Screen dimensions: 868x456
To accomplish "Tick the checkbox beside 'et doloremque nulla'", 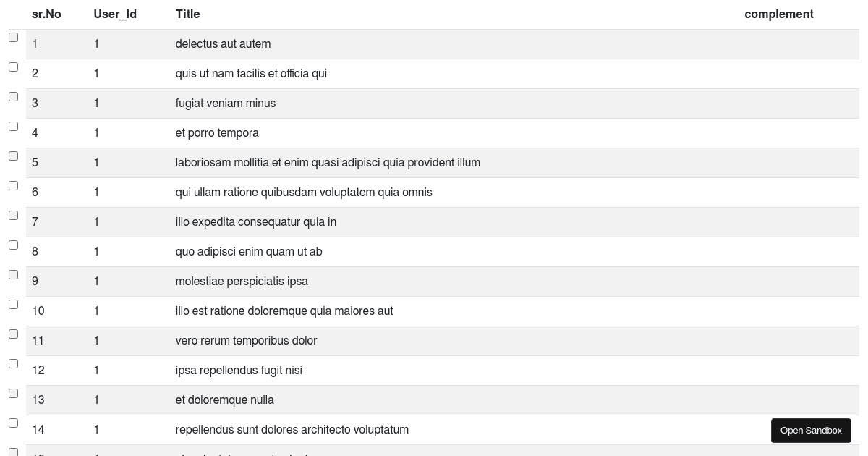I will click(13, 393).
